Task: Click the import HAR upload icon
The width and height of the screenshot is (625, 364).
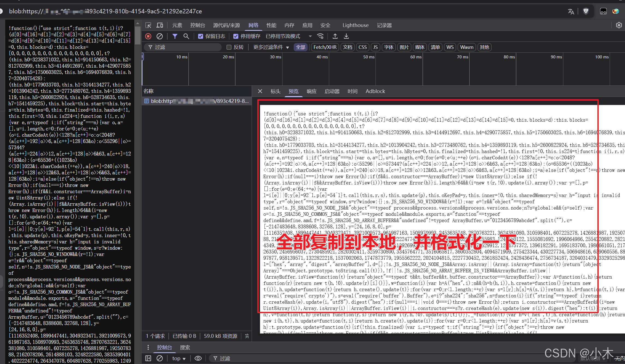Action: click(335, 36)
